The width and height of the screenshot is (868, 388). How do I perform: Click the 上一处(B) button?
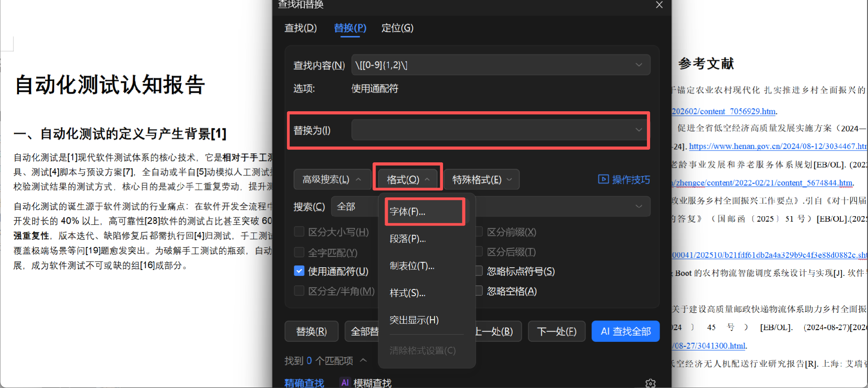click(x=498, y=331)
